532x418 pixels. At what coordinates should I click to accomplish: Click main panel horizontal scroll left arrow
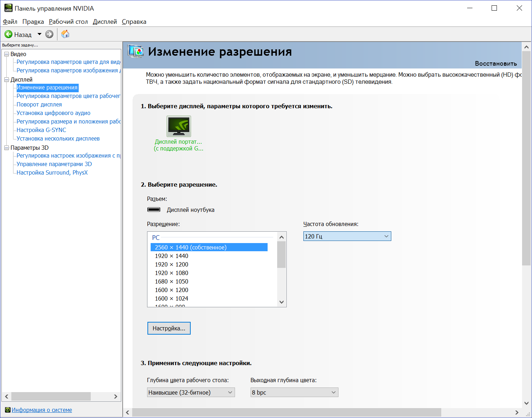(128, 412)
